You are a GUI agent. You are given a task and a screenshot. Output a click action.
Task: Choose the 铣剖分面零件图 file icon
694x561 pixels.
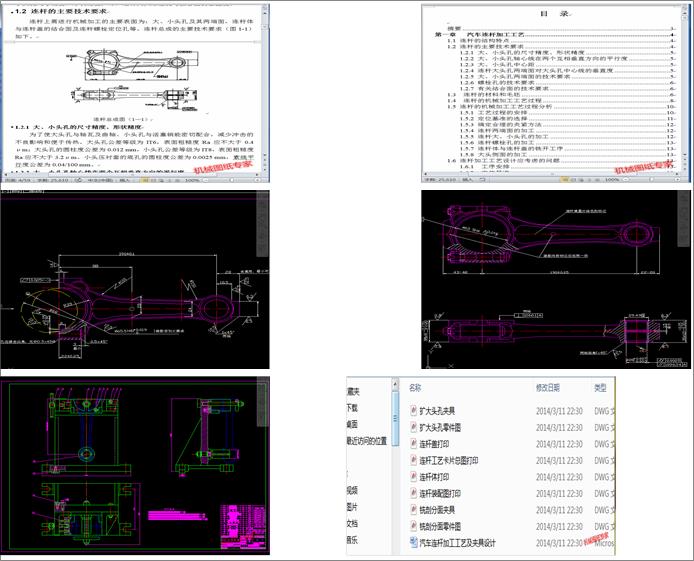pyautogui.click(x=415, y=526)
